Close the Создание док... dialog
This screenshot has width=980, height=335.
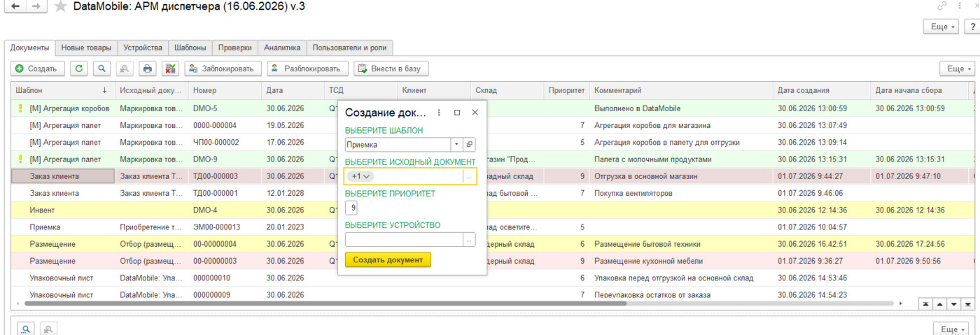tap(475, 113)
